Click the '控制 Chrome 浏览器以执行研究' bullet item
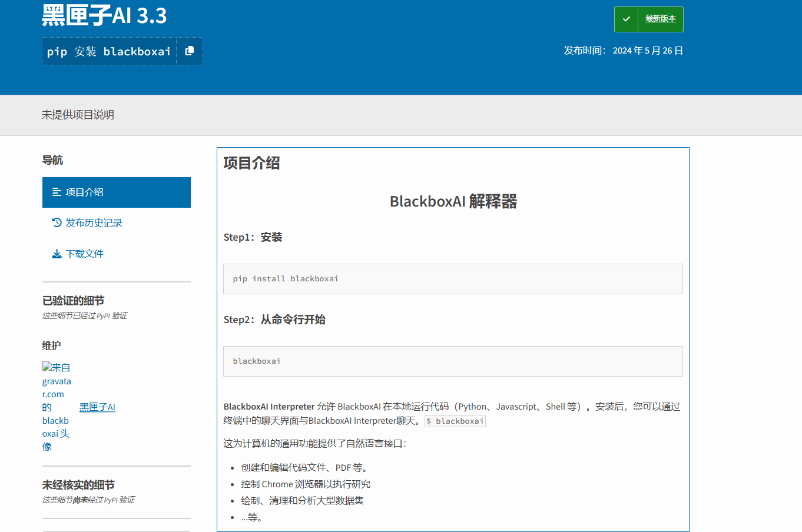 (305, 484)
